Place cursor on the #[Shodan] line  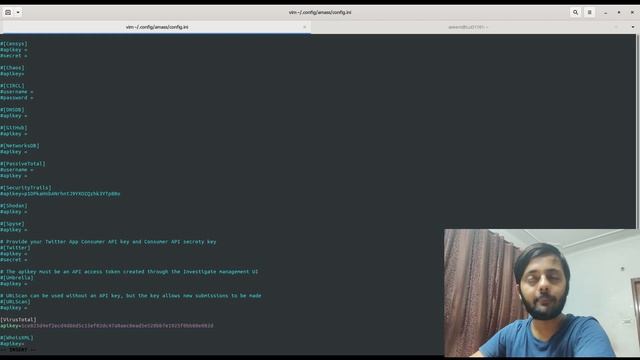(x=14, y=206)
